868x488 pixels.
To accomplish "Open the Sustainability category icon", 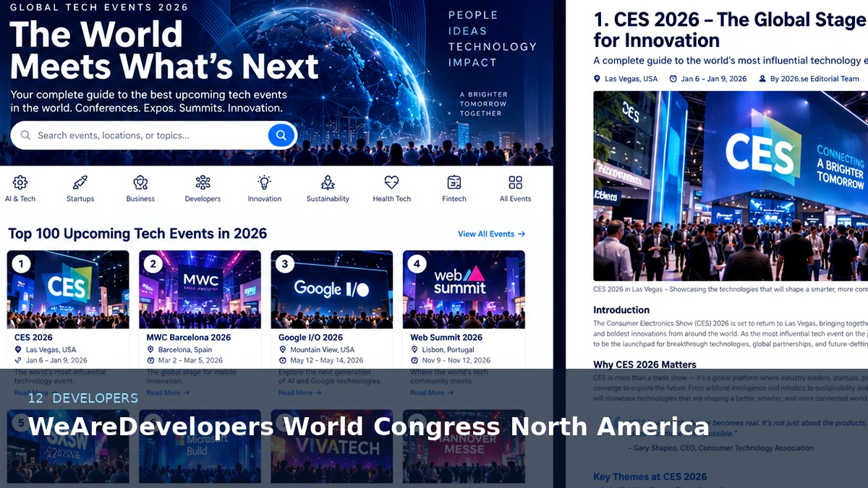I will [x=328, y=182].
